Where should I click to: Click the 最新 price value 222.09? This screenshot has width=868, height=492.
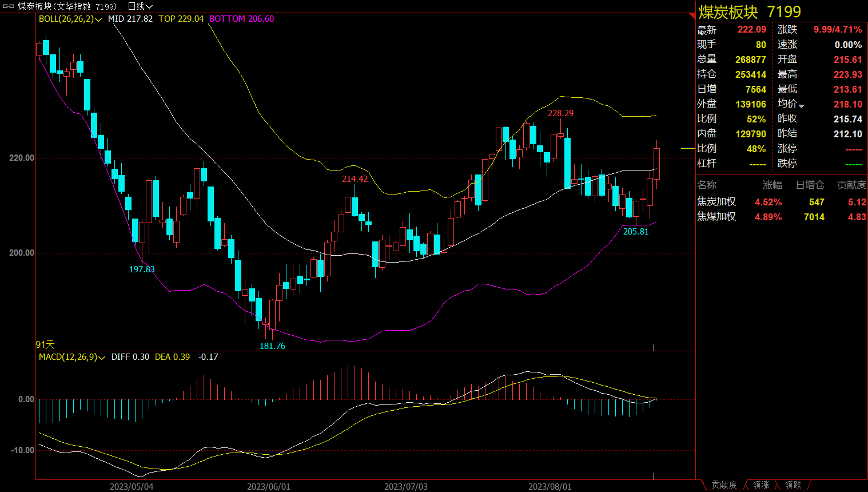pyautogui.click(x=751, y=30)
